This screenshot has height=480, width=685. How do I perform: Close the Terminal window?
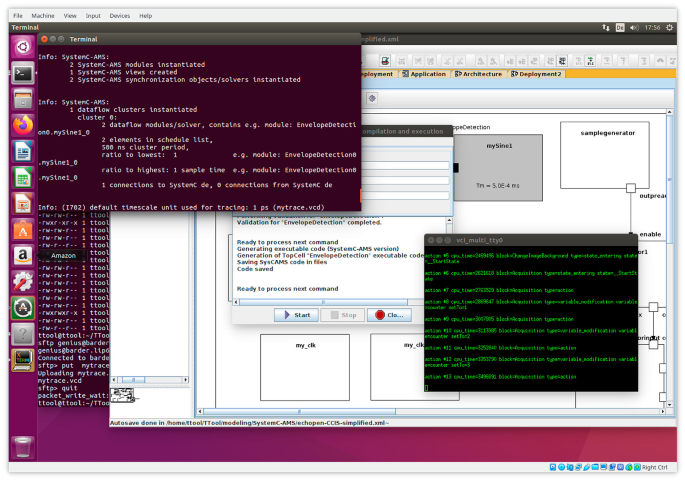46,37
